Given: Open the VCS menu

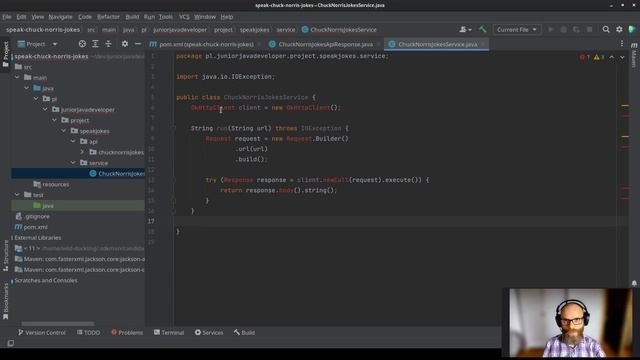Looking at the screenshot, I should coord(184,17).
